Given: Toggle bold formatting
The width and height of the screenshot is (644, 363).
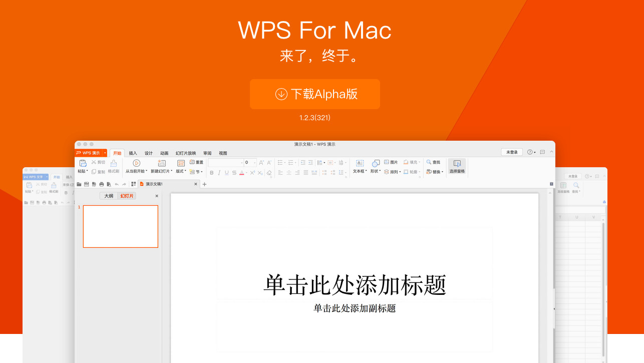Looking at the screenshot, I should coord(212,173).
